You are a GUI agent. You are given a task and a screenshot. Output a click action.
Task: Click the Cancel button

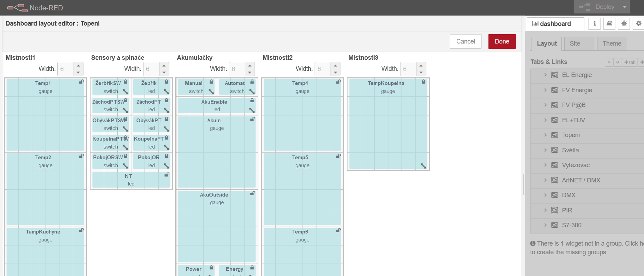click(465, 41)
